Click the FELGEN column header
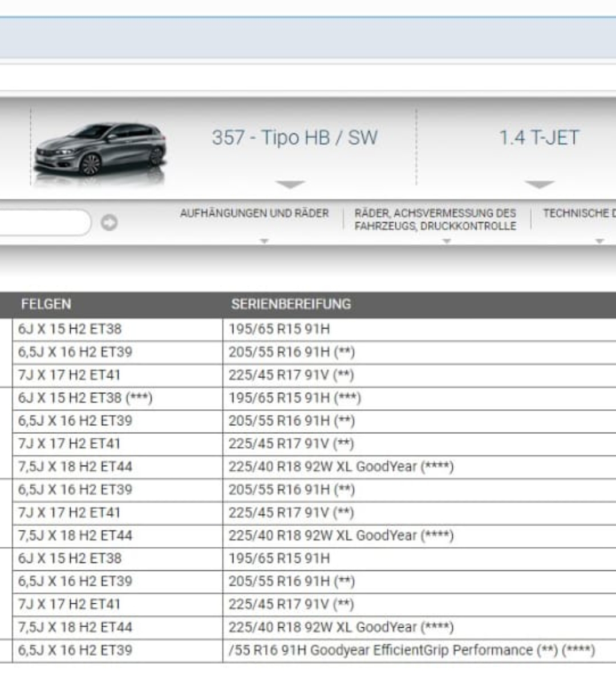The image size is (616, 674). 46,304
